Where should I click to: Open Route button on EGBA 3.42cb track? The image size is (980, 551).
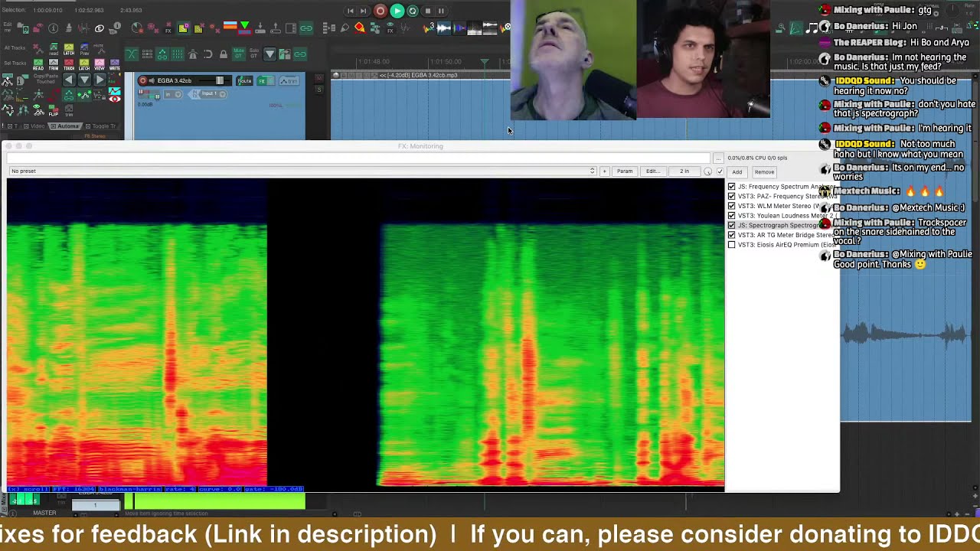pos(244,80)
